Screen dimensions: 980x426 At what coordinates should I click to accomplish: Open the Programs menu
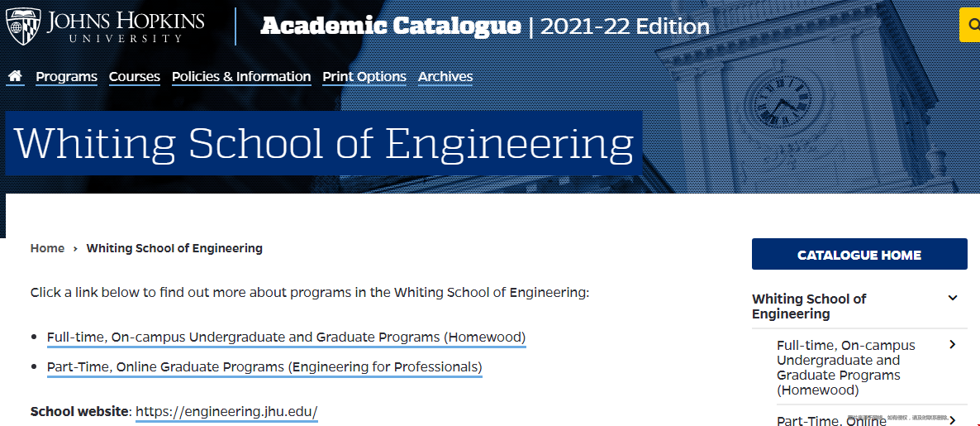(x=66, y=77)
